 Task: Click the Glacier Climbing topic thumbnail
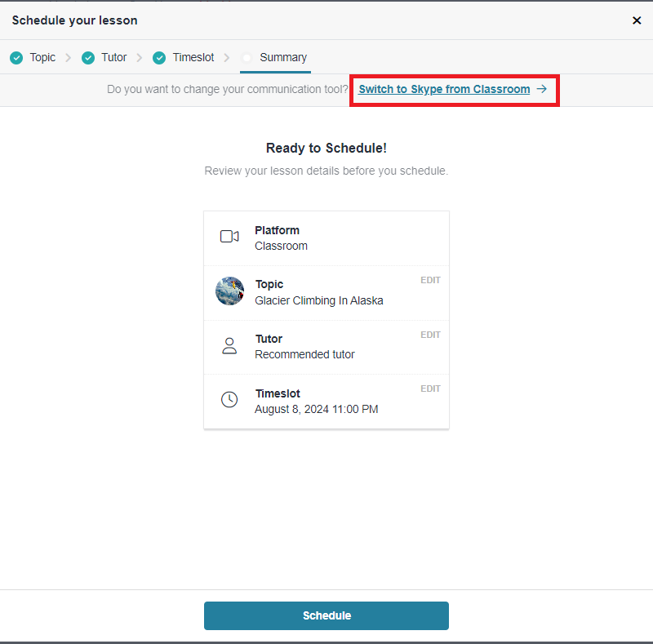(x=229, y=291)
